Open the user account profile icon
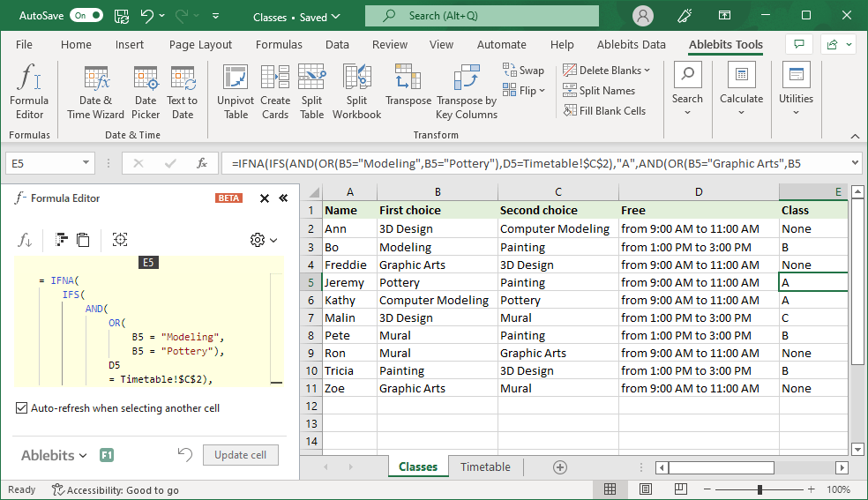The width and height of the screenshot is (868, 500). coord(643,16)
